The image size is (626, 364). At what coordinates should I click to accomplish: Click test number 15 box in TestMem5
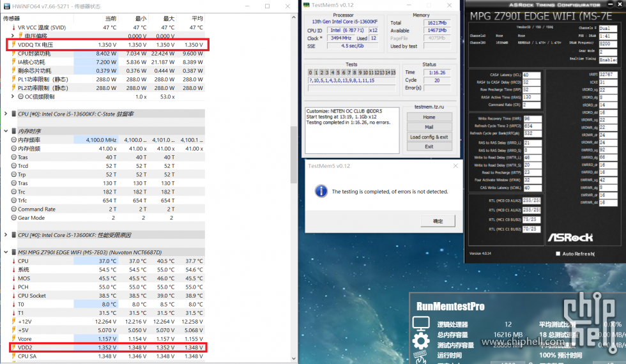click(x=393, y=73)
